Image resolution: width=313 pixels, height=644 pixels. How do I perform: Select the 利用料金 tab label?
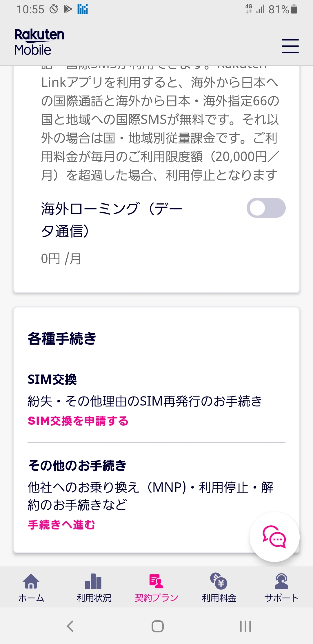tap(219, 598)
